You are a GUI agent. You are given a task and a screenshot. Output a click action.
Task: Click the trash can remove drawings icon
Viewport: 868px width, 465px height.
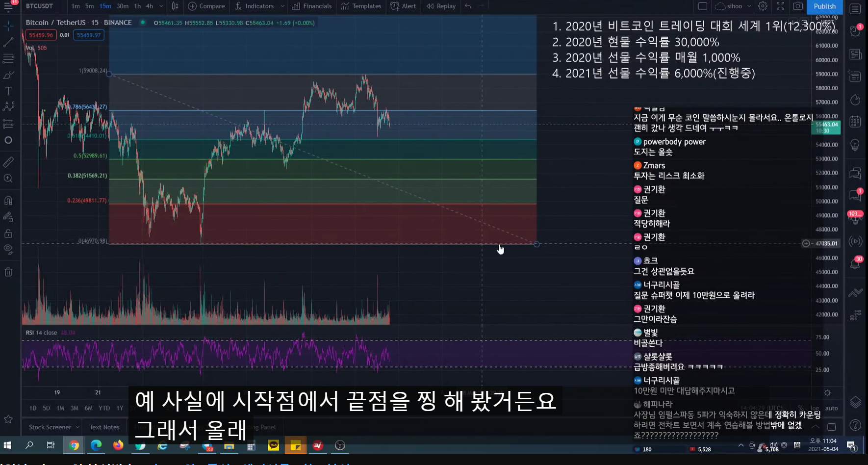point(8,272)
